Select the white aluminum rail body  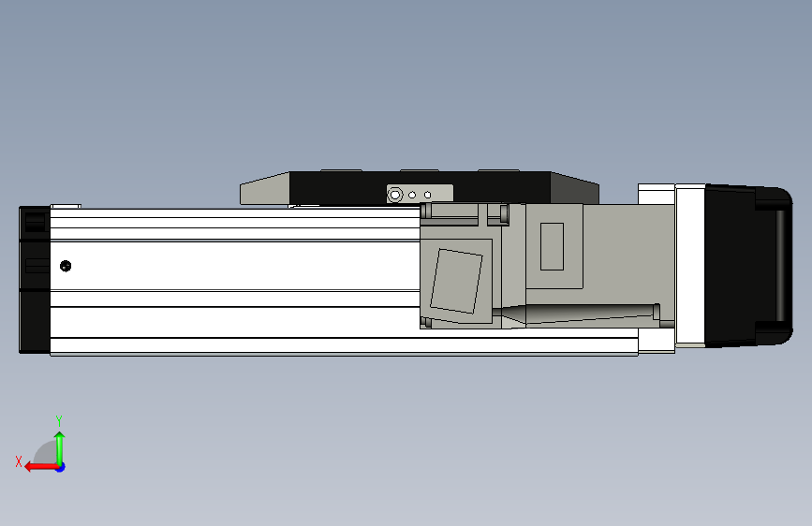[234, 282]
